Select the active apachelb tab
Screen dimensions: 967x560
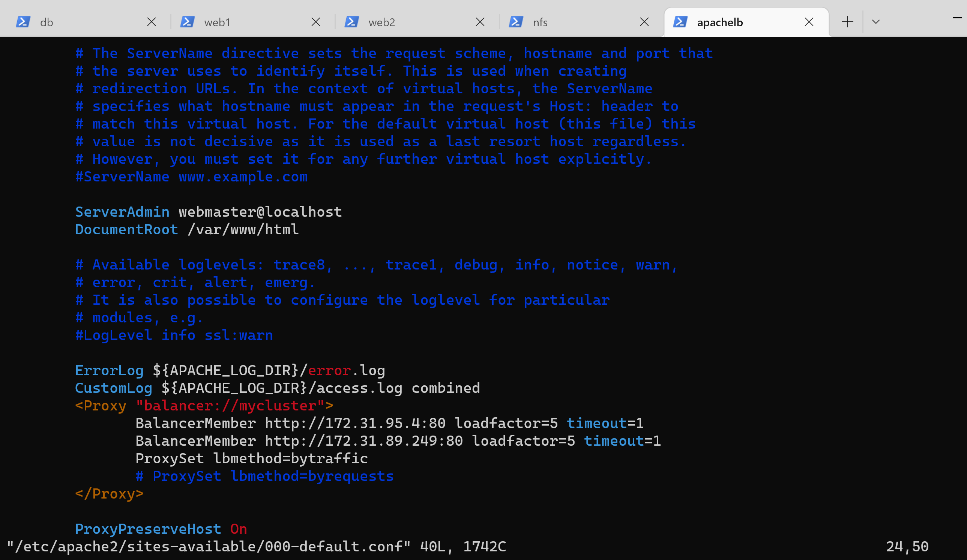[721, 22]
